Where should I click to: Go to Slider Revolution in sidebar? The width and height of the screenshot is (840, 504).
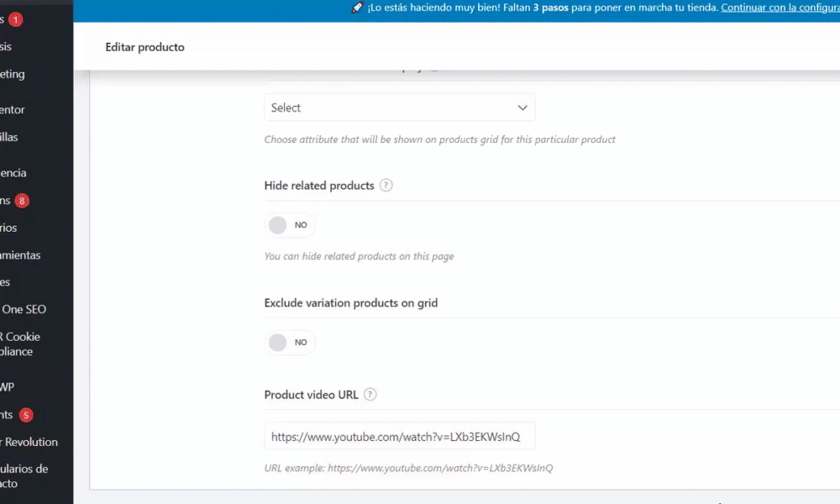[x=30, y=442]
